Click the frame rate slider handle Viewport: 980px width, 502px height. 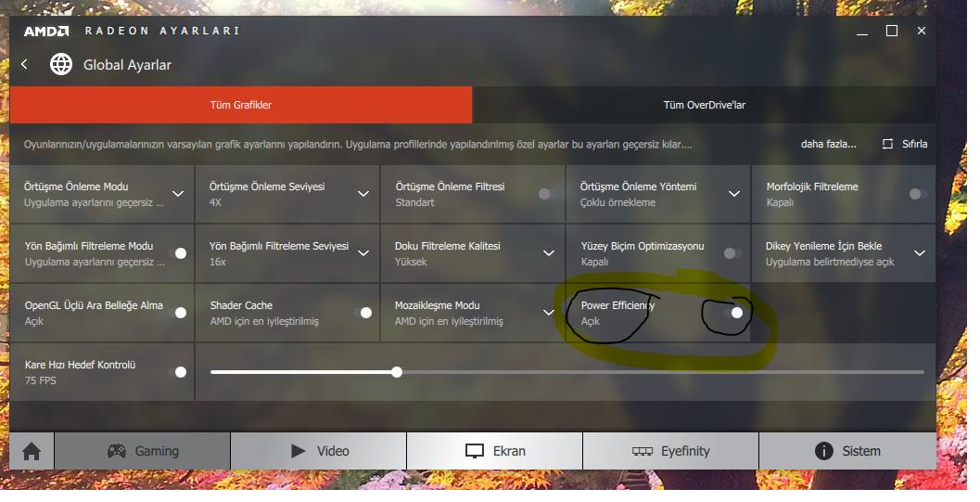(397, 372)
